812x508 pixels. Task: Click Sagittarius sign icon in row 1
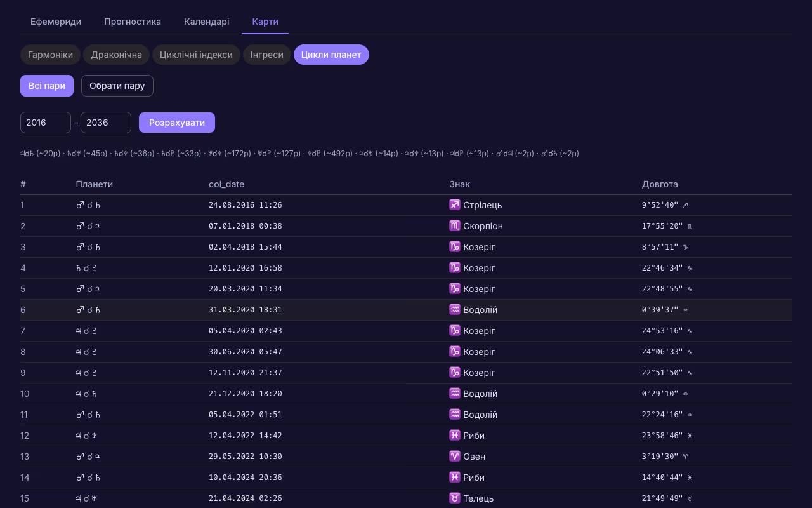pos(455,205)
